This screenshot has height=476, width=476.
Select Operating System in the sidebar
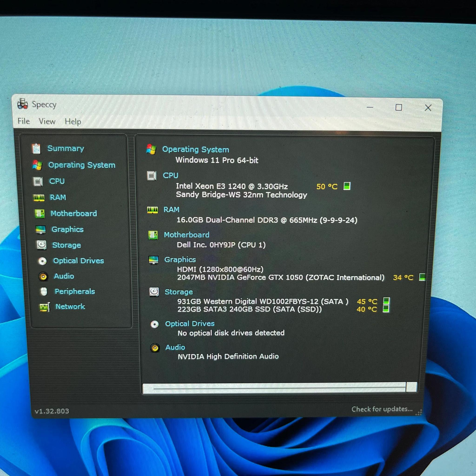82,165
